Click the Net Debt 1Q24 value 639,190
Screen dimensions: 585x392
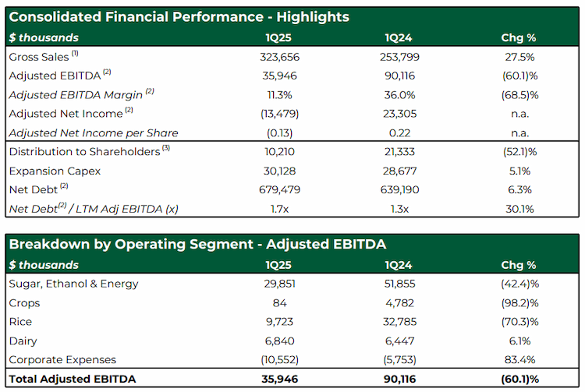coord(399,189)
